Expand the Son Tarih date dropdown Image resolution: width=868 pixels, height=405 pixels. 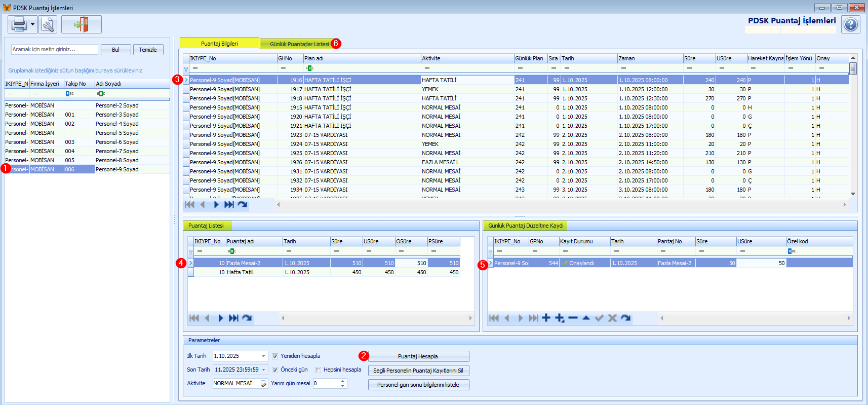[x=263, y=370]
